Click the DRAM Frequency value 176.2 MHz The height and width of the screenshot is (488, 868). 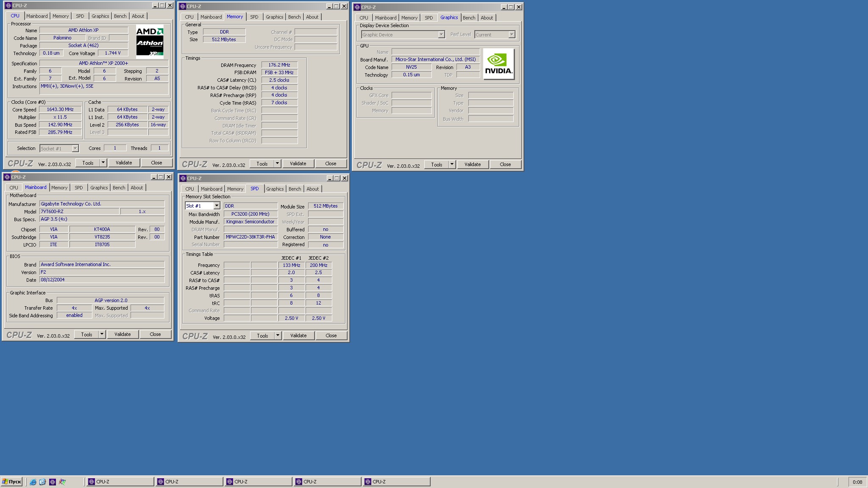pyautogui.click(x=280, y=65)
